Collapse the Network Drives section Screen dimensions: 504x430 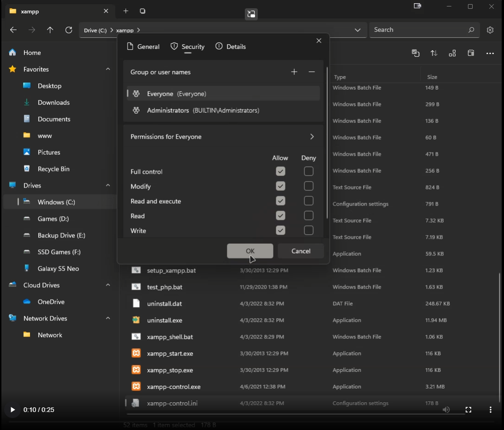[108, 318]
